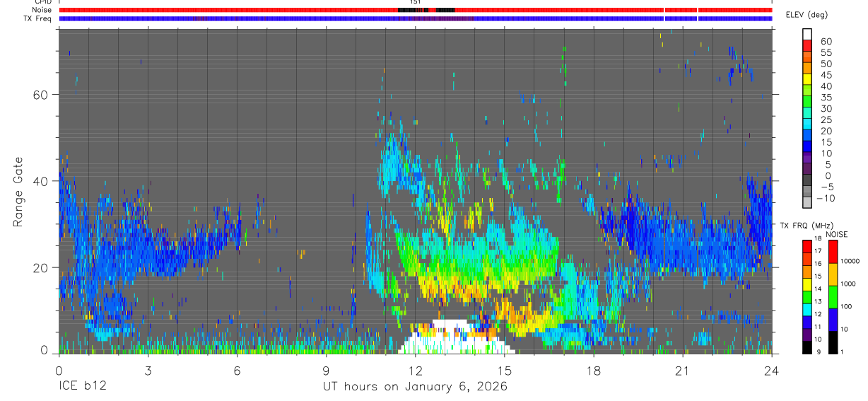The width and height of the screenshot is (868, 401).
Task: Pick the cyan ELEV swatch between 20 and 25
Action: [x=808, y=123]
